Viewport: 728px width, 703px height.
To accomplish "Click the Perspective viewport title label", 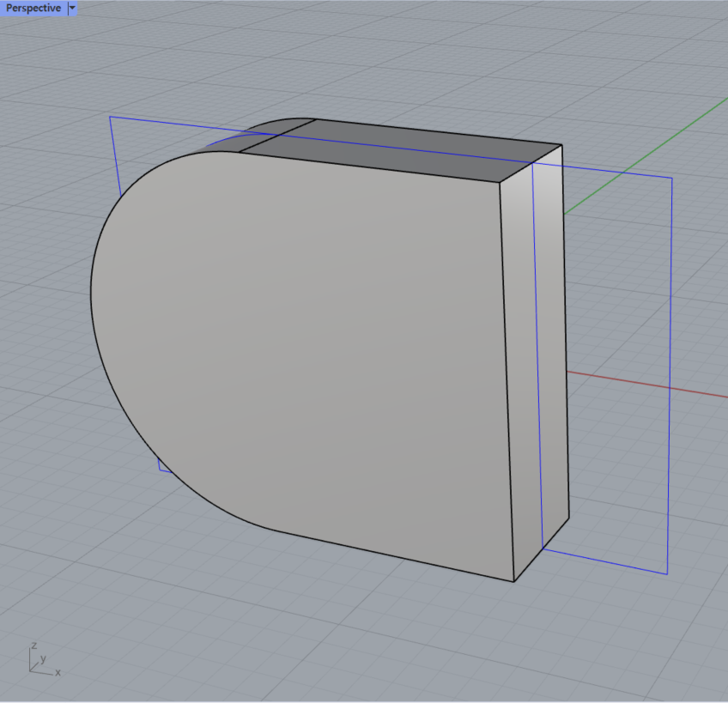I will (x=33, y=8).
